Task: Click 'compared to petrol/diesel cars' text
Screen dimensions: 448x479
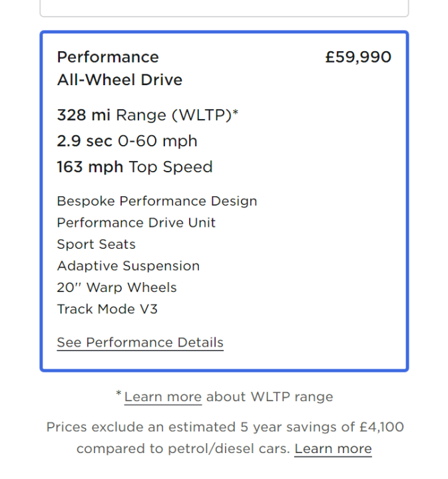Action: 183,449
